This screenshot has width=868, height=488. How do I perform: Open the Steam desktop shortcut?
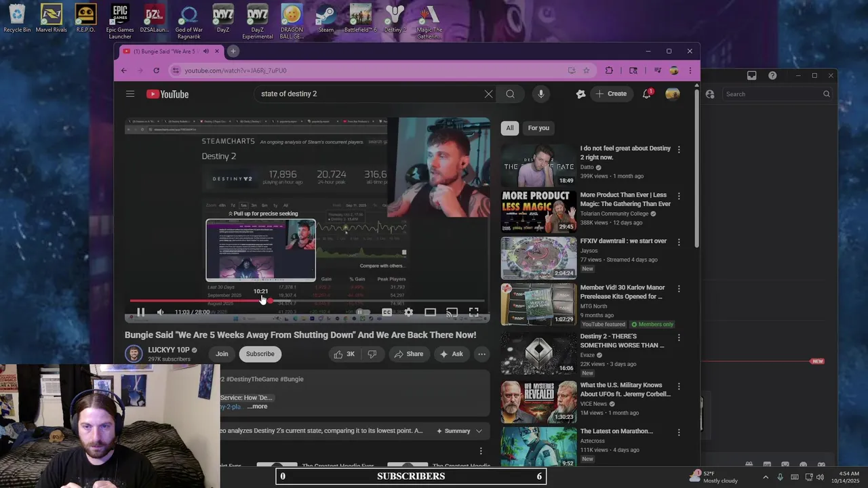point(326,18)
